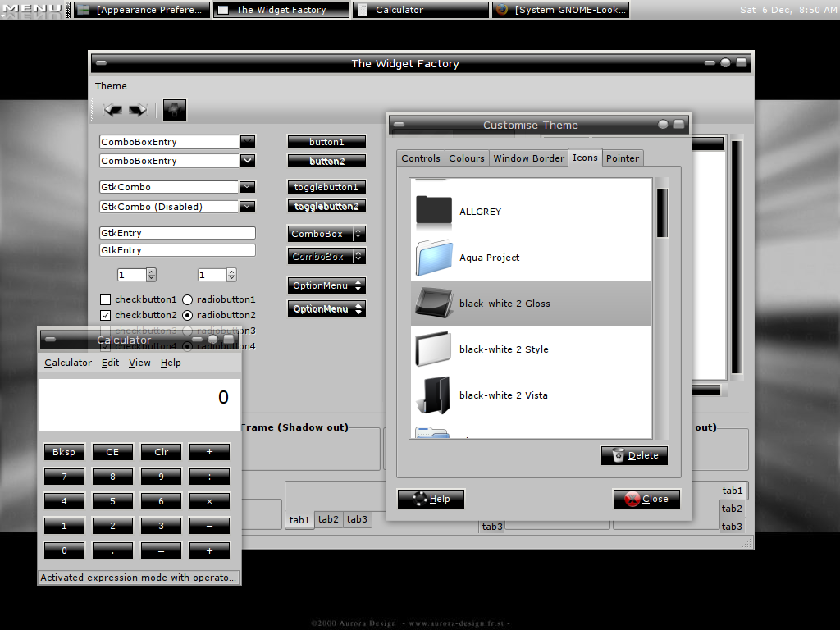Screen dimensions: 840x630
Task: Click the Calculator taskbar entry icon
Action: click(x=363, y=10)
